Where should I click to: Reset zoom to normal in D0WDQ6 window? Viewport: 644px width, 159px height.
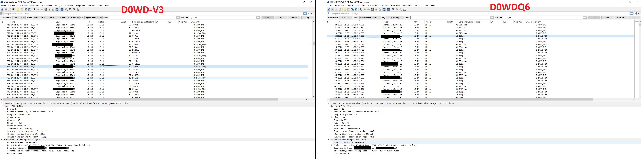click(401, 9)
